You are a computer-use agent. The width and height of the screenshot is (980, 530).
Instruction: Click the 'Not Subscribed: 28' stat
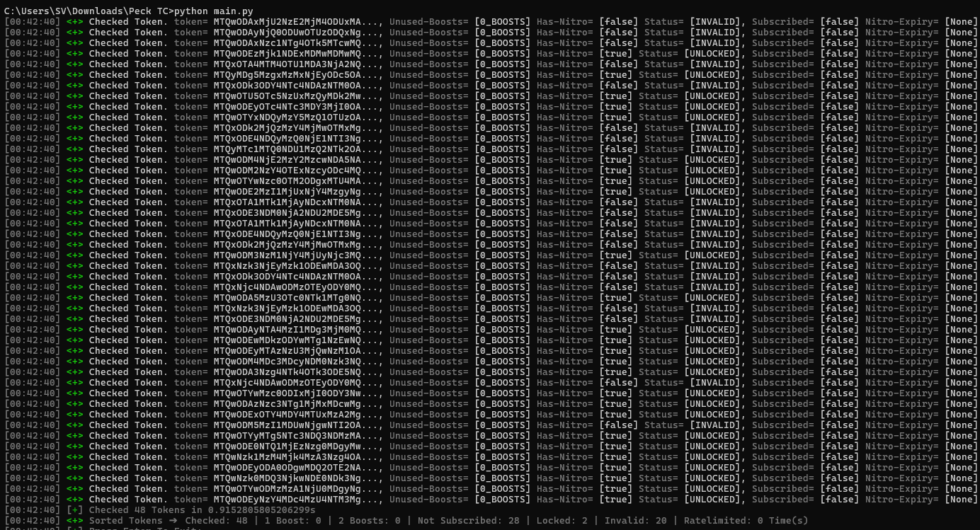(x=468, y=520)
